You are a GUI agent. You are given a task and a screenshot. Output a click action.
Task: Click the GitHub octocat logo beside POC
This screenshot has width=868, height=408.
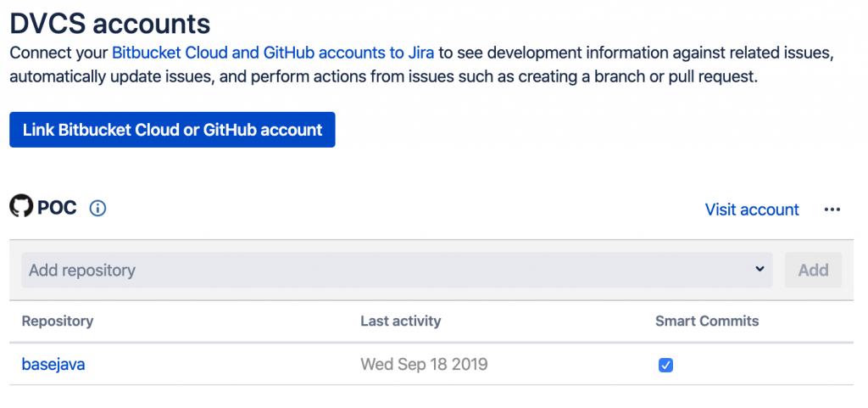click(x=21, y=208)
